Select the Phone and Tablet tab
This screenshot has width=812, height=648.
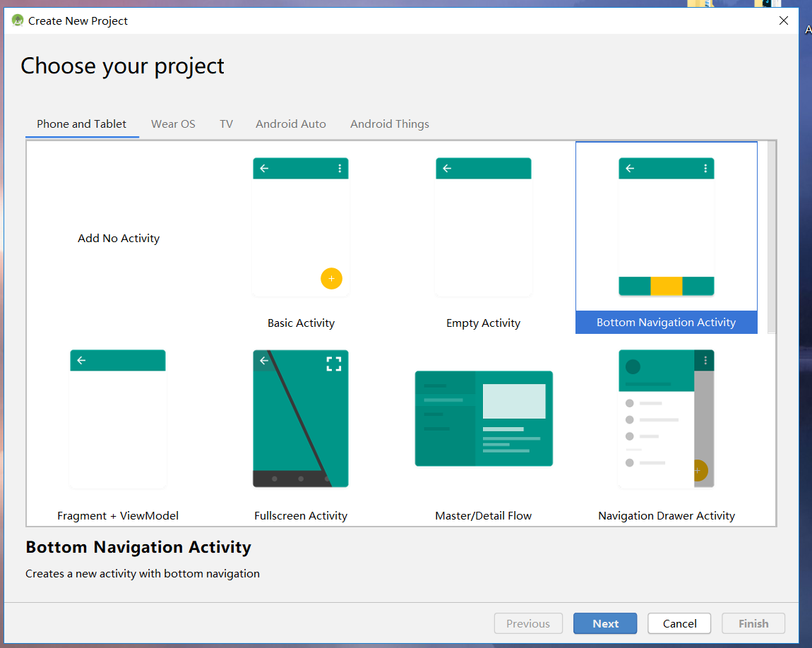pos(81,124)
